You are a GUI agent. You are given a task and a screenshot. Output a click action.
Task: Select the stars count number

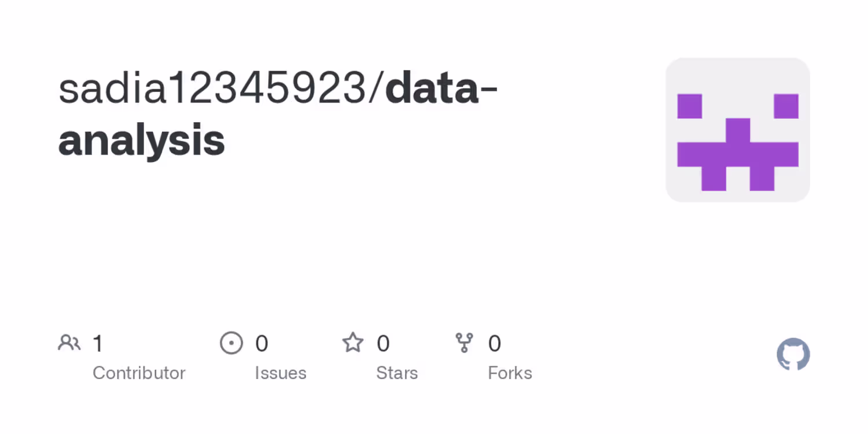click(383, 344)
